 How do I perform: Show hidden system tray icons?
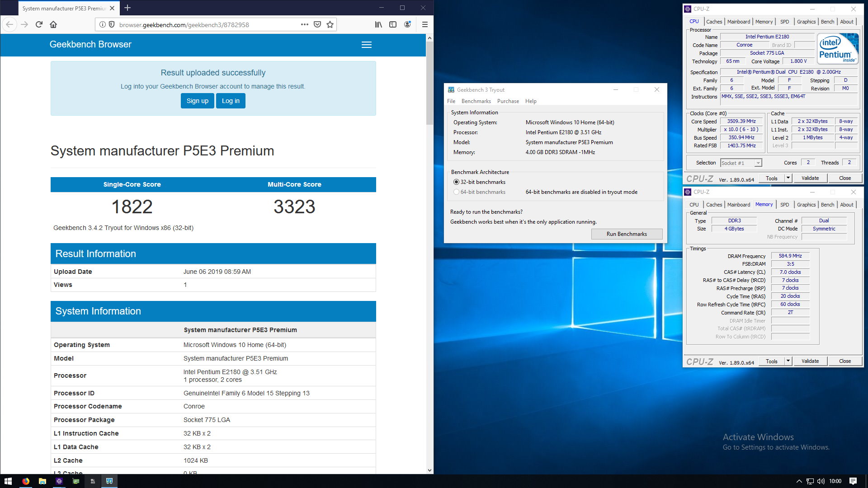pos(799,481)
